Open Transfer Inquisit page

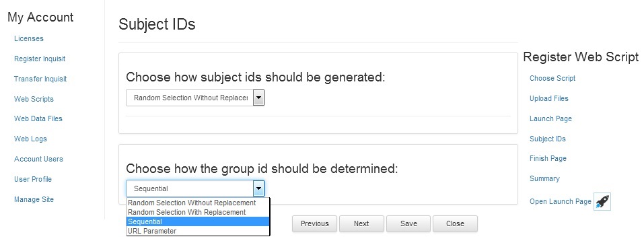point(40,79)
